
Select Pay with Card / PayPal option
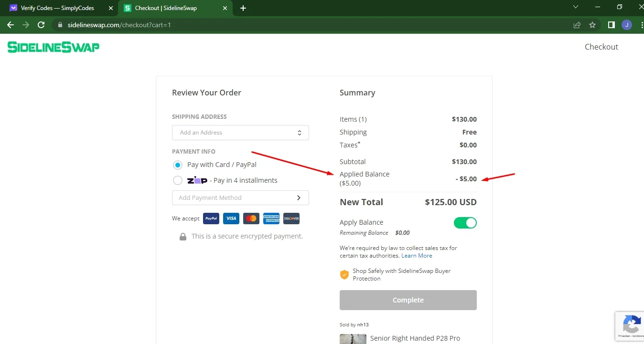coord(178,165)
